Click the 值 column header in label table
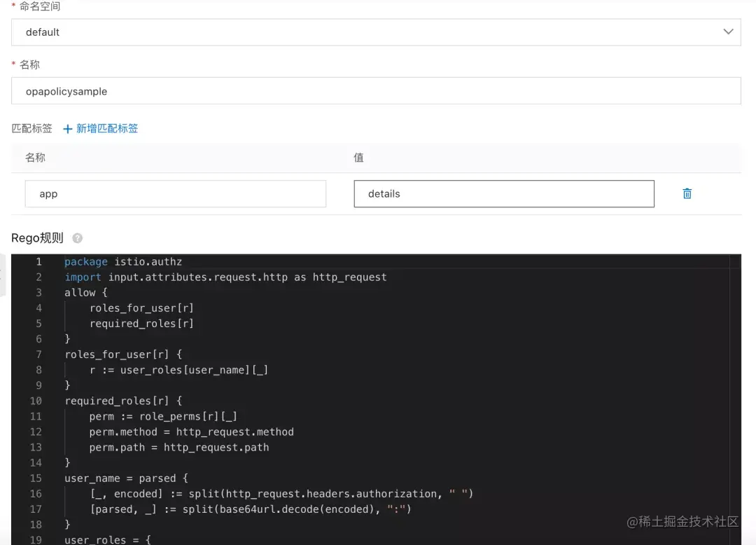The height and width of the screenshot is (545, 756). coord(358,158)
